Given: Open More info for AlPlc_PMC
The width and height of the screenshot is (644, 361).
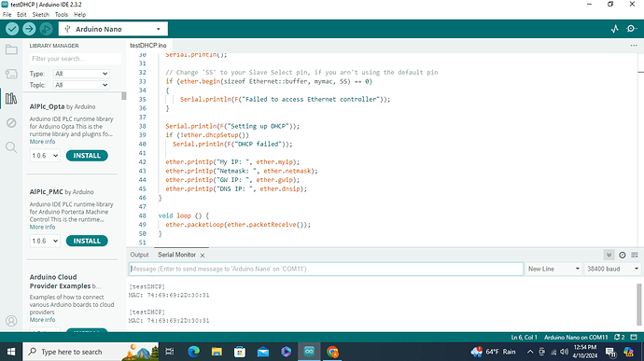Looking at the screenshot, I should point(42,227).
